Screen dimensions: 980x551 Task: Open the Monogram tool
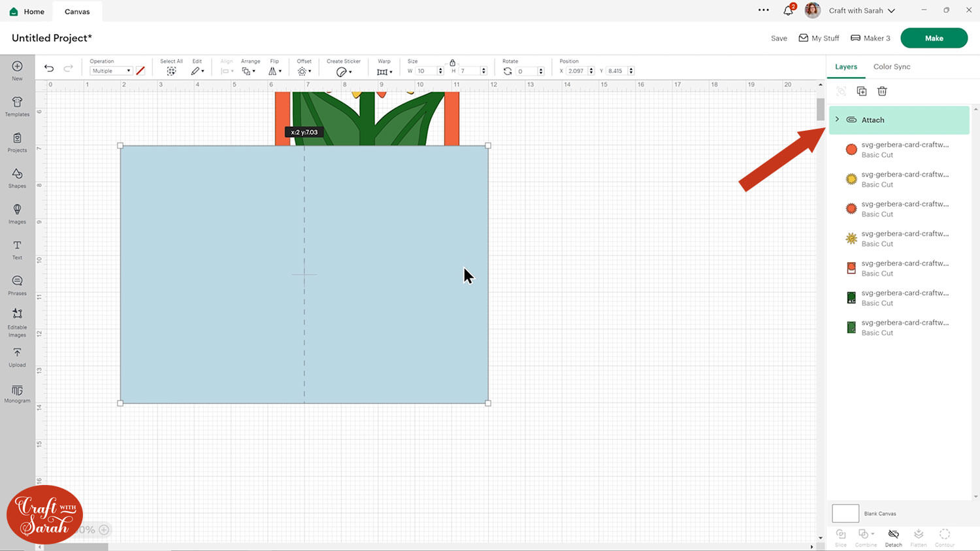point(17,393)
